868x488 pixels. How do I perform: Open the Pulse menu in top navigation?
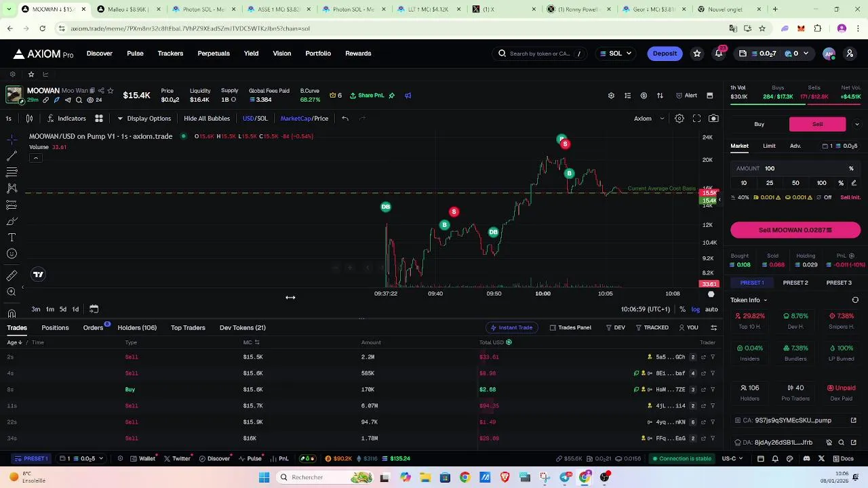pyautogui.click(x=135, y=54)
